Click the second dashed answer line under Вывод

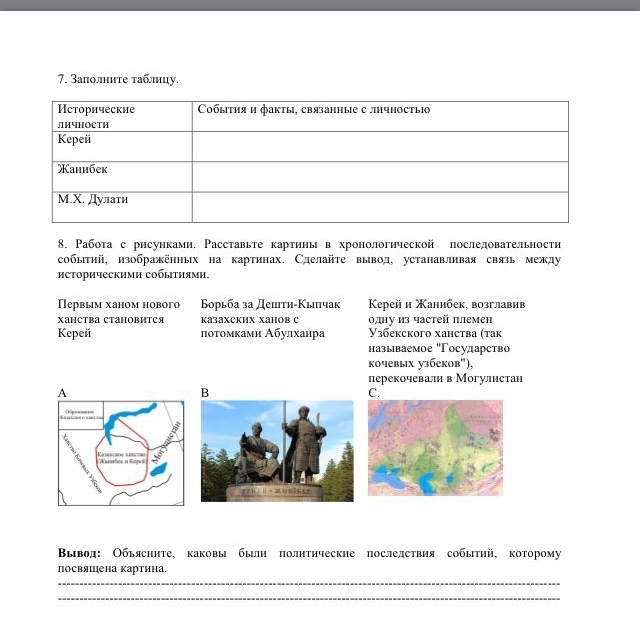(x=309, y=599)
